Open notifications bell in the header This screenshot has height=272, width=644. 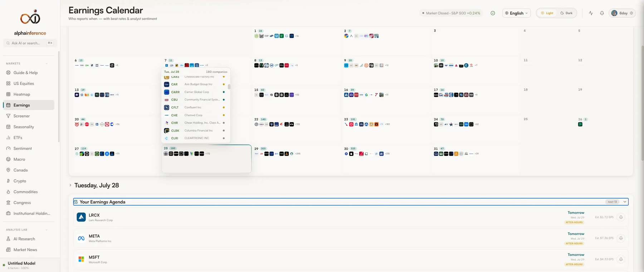point(602,13)
